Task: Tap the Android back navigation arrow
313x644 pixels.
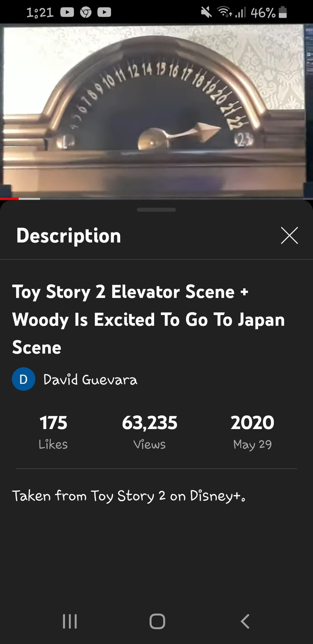Action: [245, 621]
